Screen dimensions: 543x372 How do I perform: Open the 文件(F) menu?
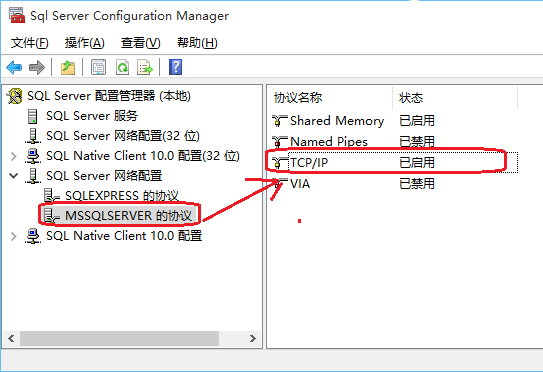29,43
